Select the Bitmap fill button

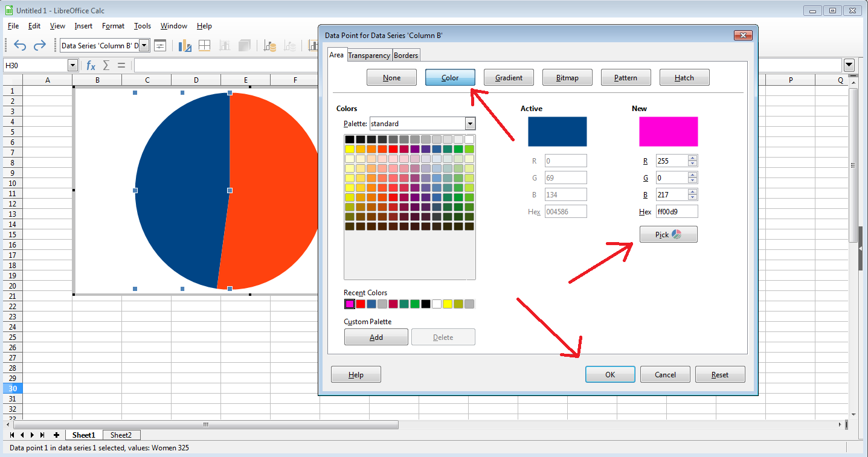pos(567,77)
